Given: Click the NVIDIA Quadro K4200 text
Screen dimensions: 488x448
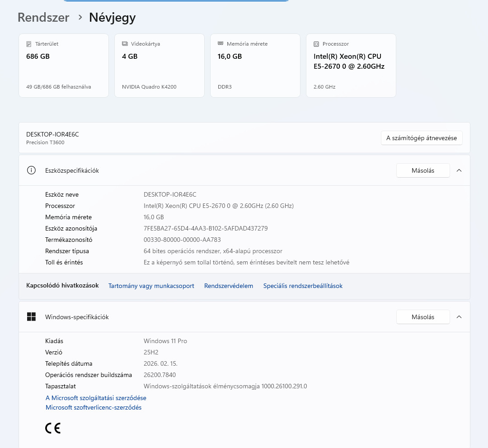Looking at the screenshot, I should (149, 87).
